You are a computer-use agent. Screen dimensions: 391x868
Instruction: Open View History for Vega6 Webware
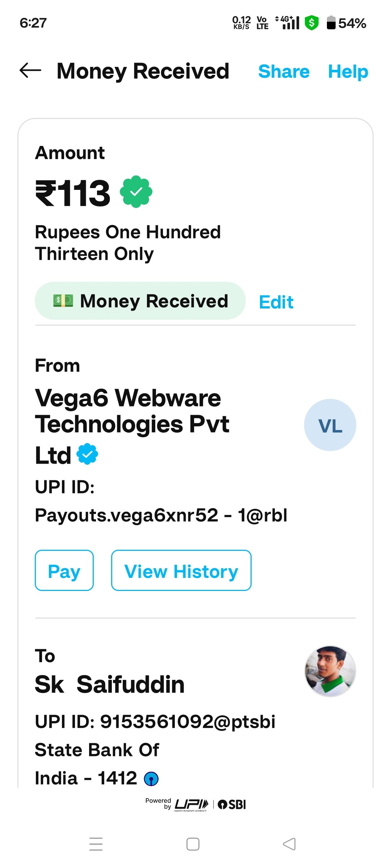pyautogui.click(x=181, y=570)
